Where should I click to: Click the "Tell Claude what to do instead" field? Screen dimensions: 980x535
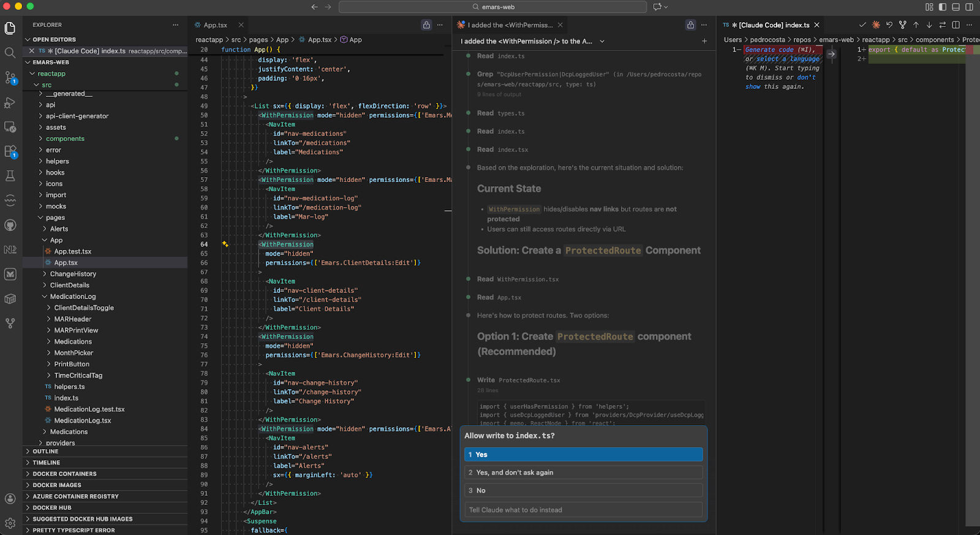click(x=583, y=510)
